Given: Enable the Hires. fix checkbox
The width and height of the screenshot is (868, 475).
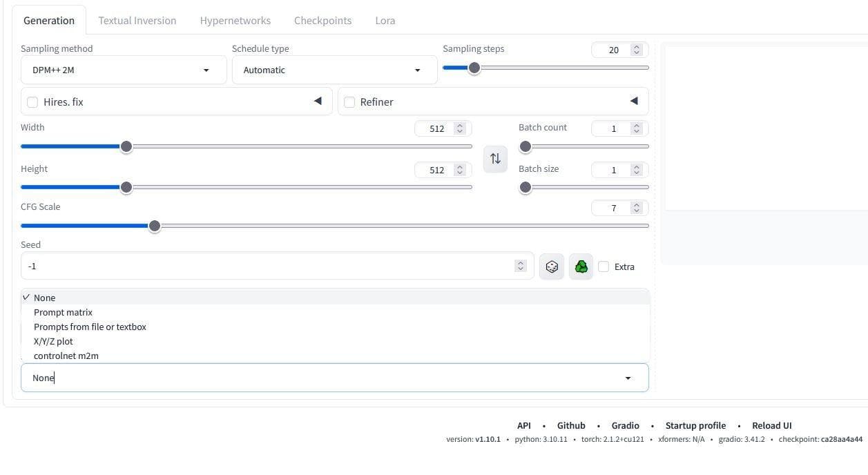Looking at the screenshot, I should tap(32, 102).
